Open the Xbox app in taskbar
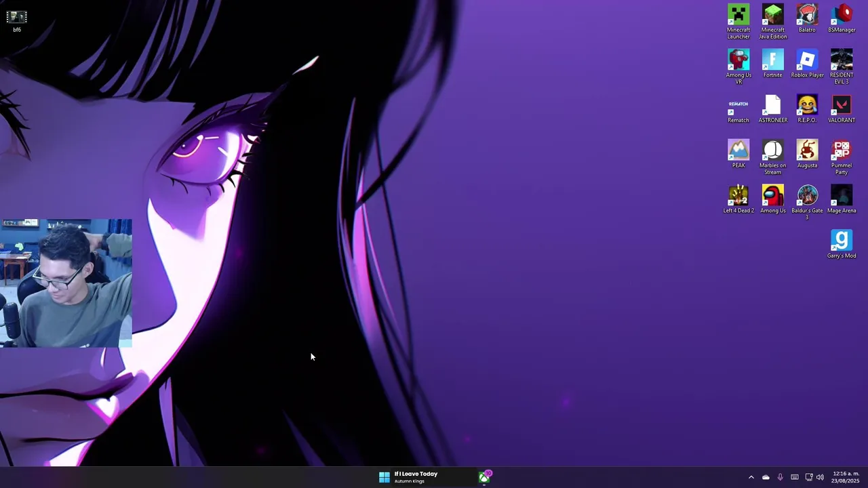This screenshot has width=868, height=488. (484, 477)
